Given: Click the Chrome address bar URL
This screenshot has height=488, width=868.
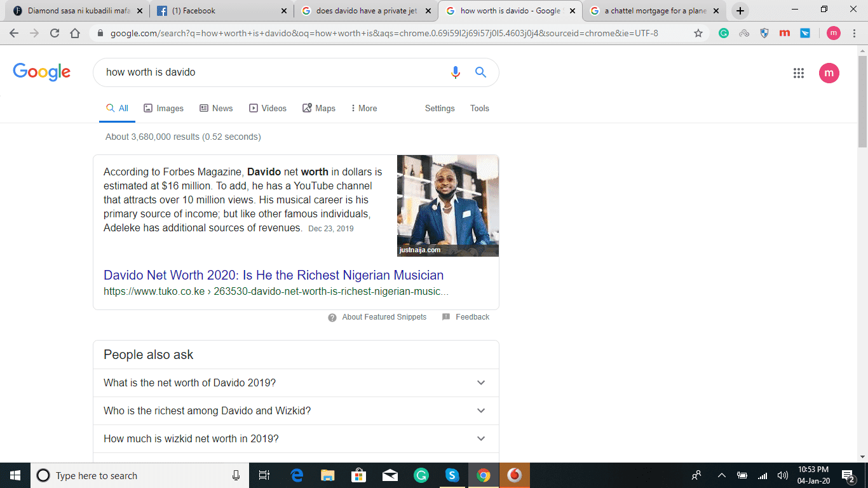Looking at the screenshot, I should 384,33.
